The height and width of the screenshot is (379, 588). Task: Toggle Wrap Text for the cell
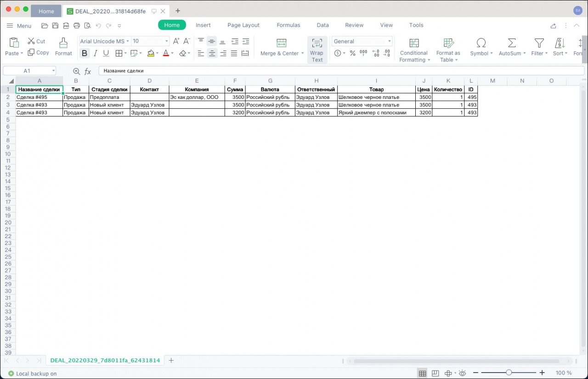tap(317, 50)
